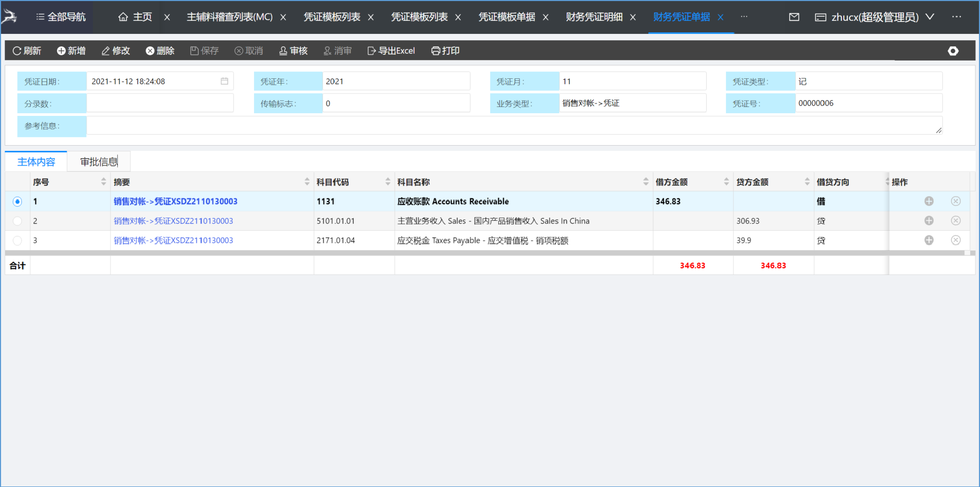Switch to the 审批信息 tab

[99, 162]
